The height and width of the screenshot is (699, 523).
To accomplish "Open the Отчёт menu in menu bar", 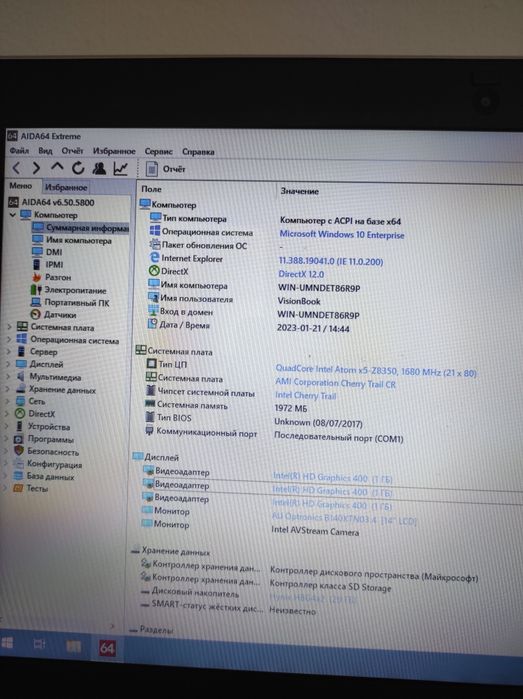I will coord(72,151).
